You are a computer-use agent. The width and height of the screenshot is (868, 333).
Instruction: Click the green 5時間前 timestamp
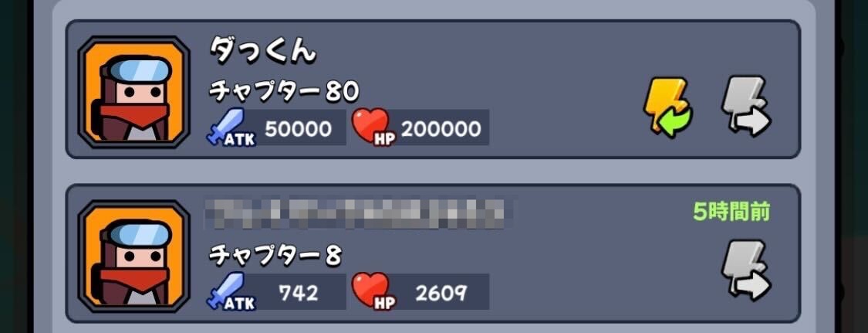click(x=731, y=212)
